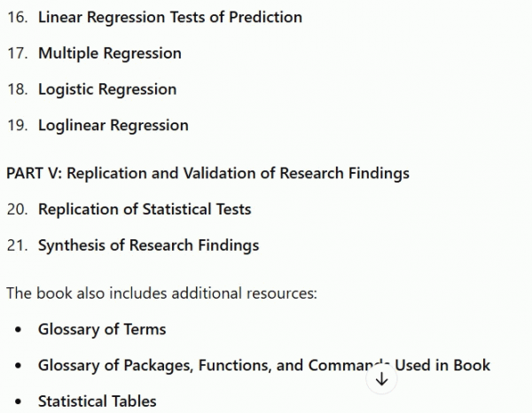This screenshot has height=413, width=532.
Task: Click the list number 17
Action: click(18, 53)
